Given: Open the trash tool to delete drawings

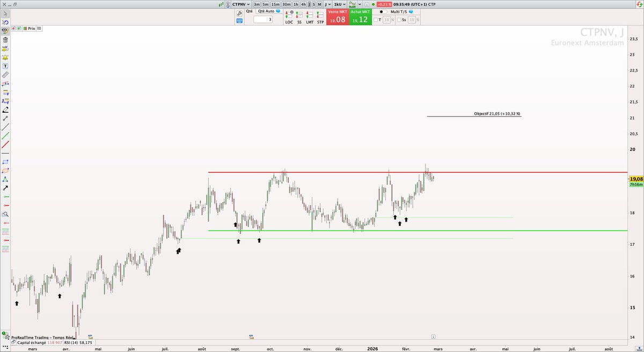Looking at the screenshot, I should coord(5,41).
